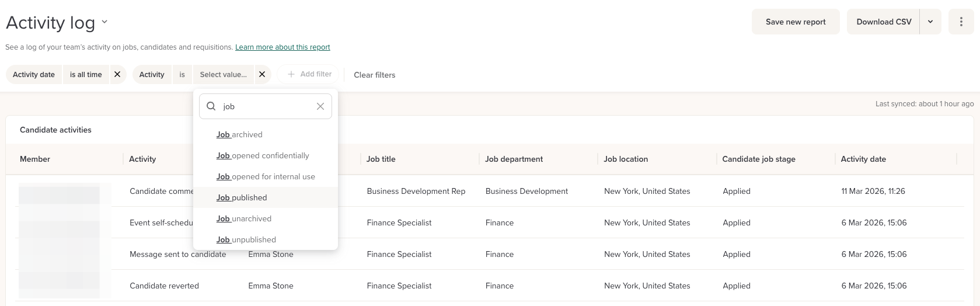Viewport: 980px width, 306px height.
Task: Click the Download CSV button
Action: 883,22
